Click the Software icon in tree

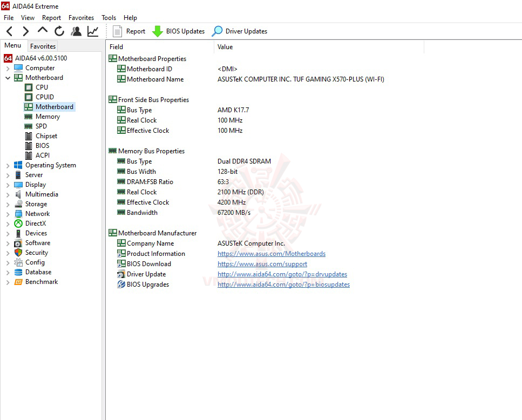tap(18, 243)
